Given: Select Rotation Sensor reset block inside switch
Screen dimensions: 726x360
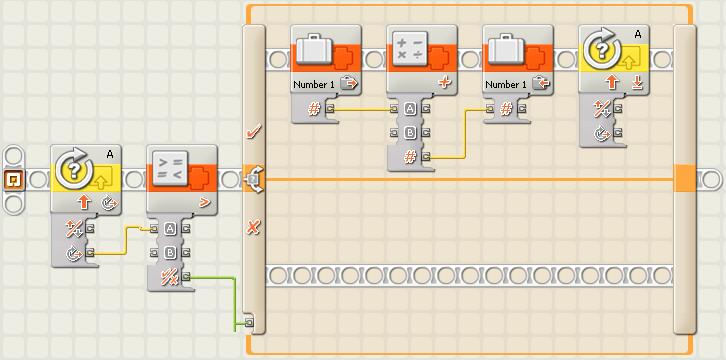Looking at the screenshot, I should tap(614, 60).
